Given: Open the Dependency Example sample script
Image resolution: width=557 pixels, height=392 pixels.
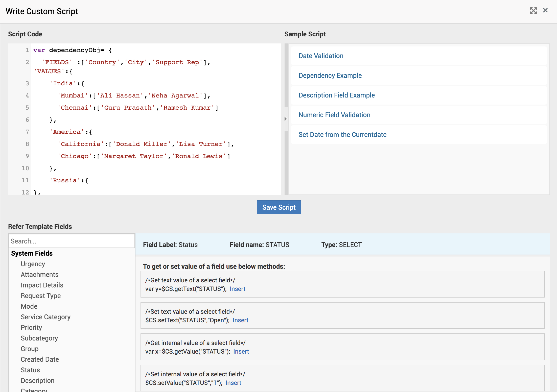Looking at the screenshot, I should click(330, 76).
